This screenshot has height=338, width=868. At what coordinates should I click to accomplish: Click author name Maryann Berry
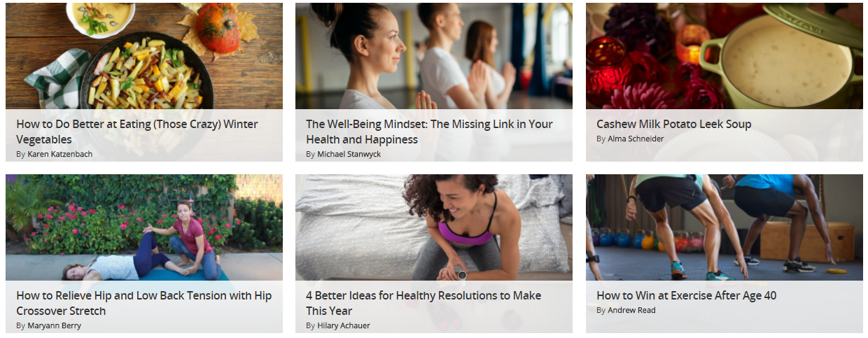[54, 325]
